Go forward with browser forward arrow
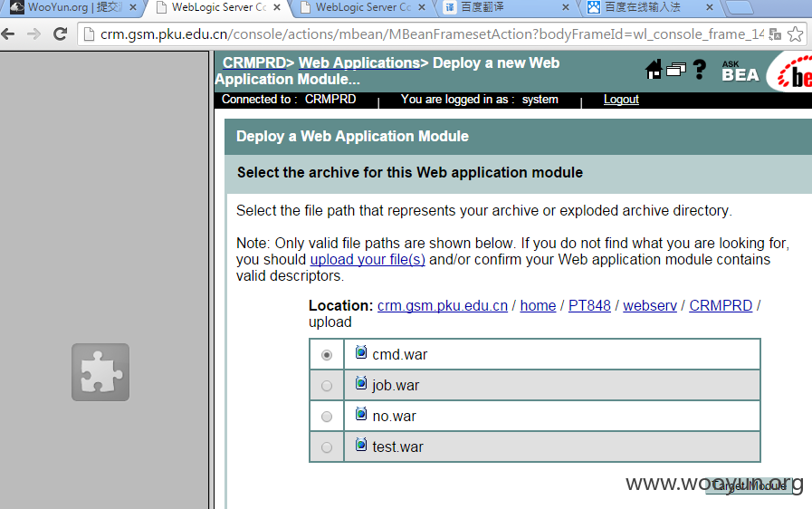Screen dimensions: 812x509 pos(33,34)
